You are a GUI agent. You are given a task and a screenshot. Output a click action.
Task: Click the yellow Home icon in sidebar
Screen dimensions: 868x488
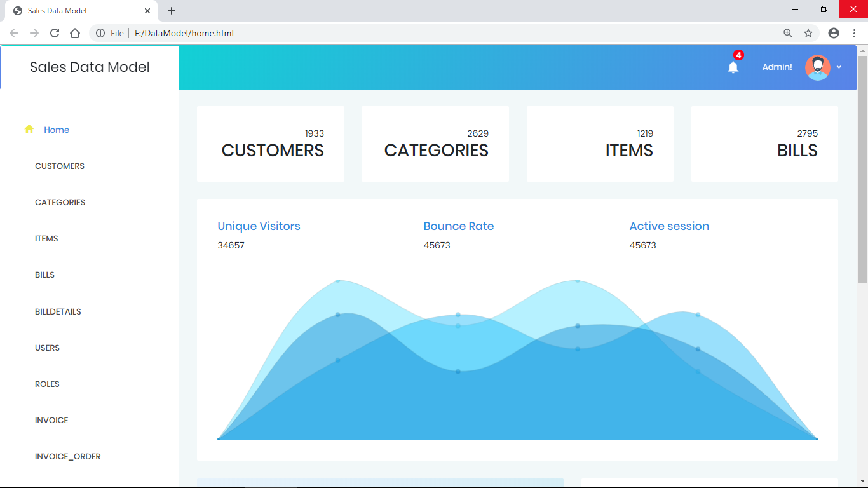[29, 130]
